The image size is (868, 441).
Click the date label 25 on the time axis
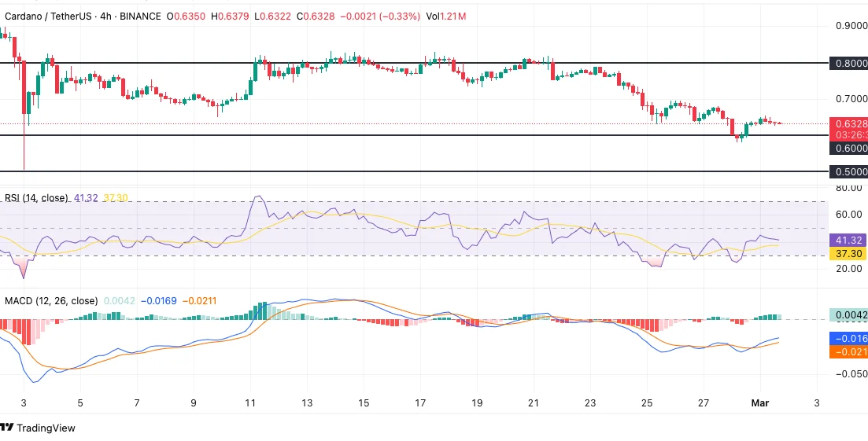647,402
